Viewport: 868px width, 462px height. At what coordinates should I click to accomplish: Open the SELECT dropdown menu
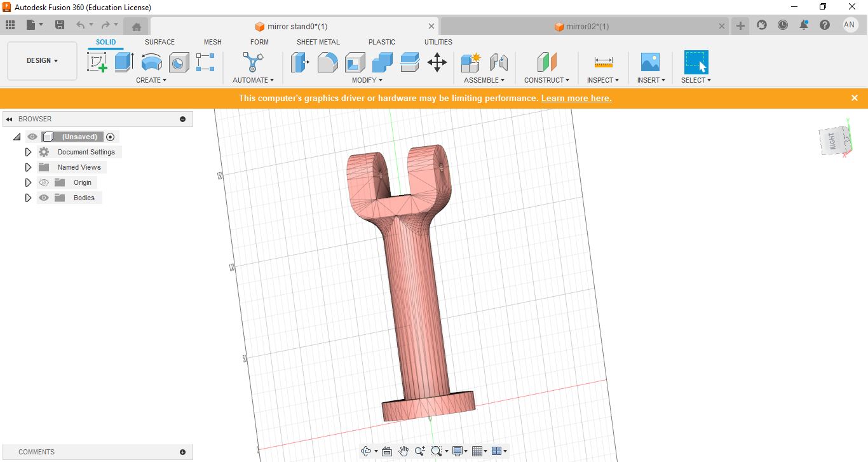[696, 80]
